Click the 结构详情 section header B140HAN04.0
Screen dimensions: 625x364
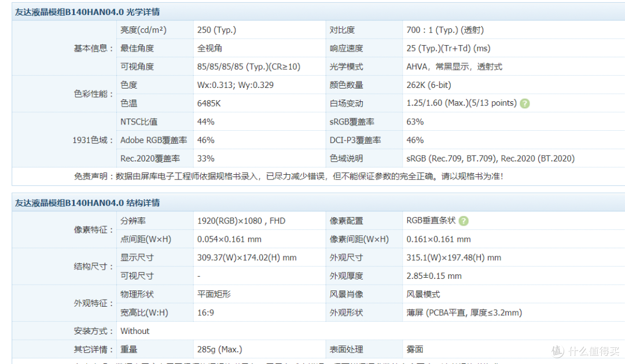87,203
